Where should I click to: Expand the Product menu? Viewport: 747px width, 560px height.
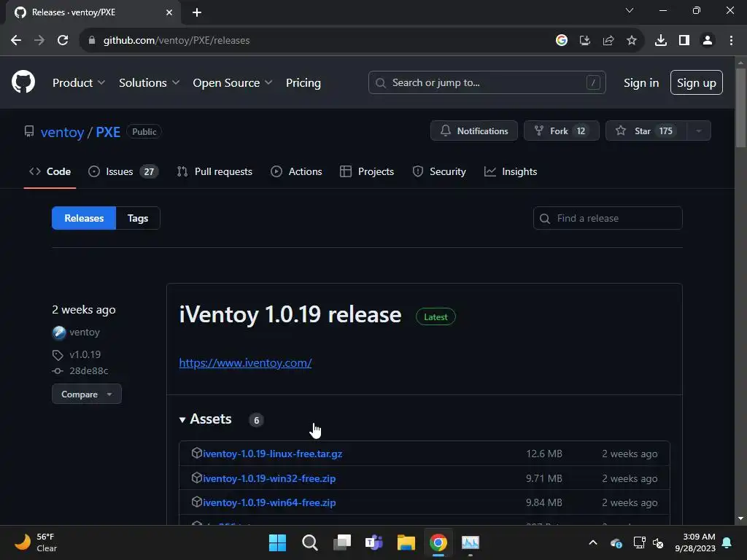click(79, 83)
